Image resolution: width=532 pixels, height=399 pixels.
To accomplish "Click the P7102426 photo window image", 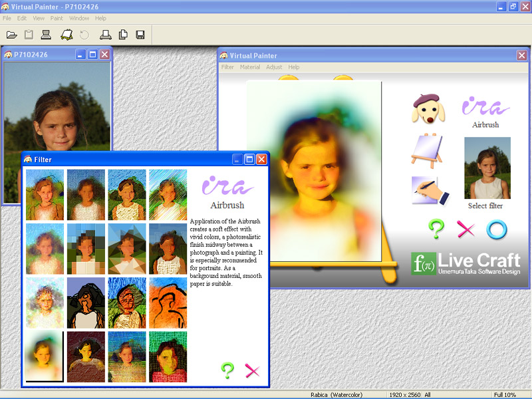I will coord(57,106).
